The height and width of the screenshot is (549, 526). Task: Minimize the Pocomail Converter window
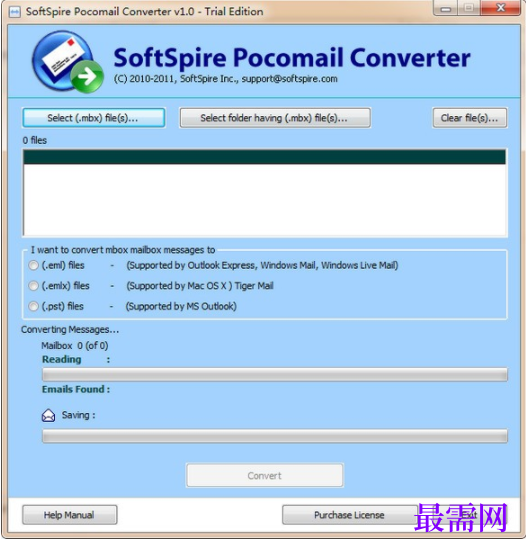pos(445,8)
